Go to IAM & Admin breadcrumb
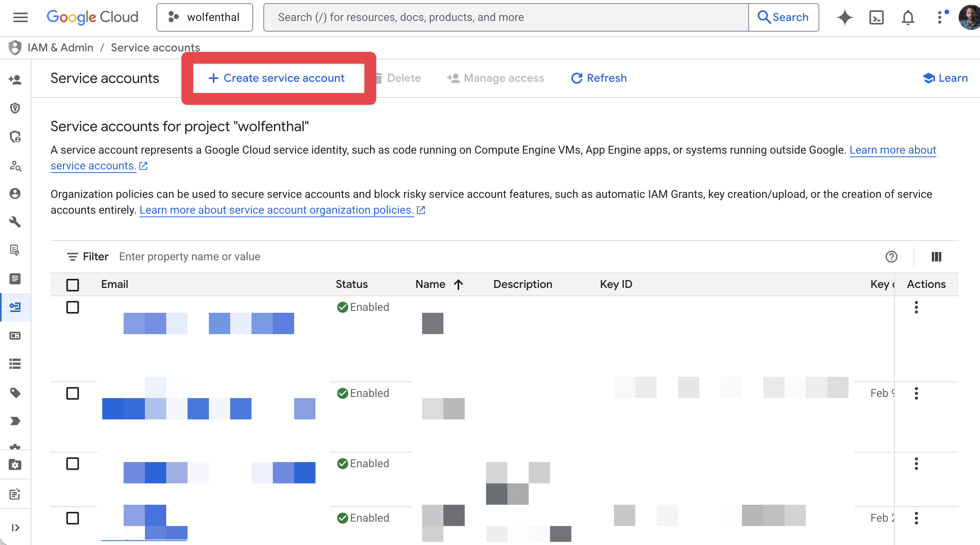980x545 pixels. click(60, 48)
